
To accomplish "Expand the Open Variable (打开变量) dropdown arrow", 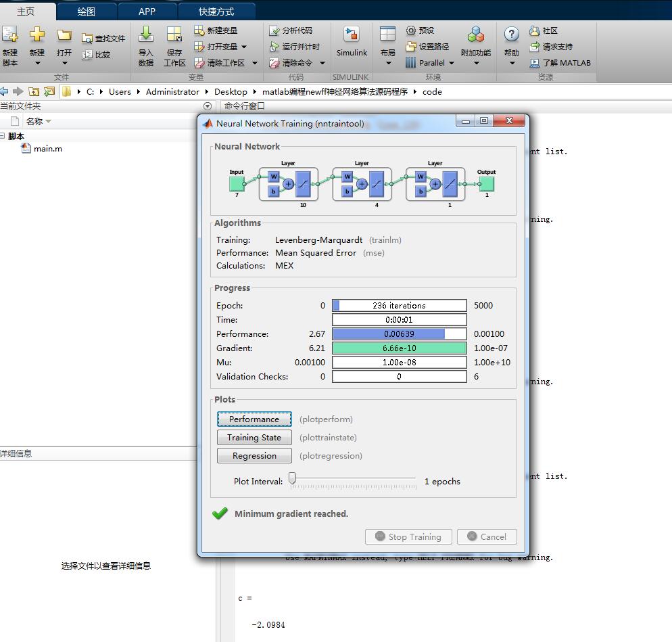I will coord(244,47).
